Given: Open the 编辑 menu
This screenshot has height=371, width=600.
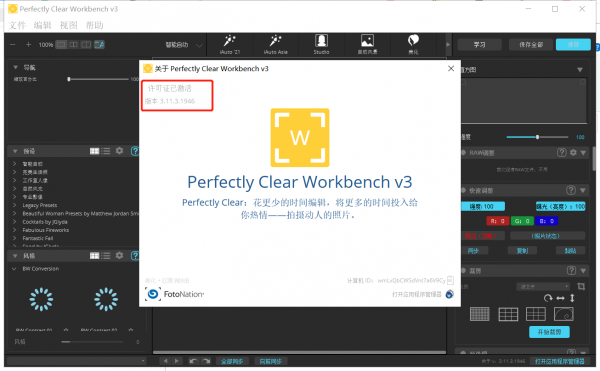Looking at the screenshot, I should pyautogui.click(x=42, y=25).
